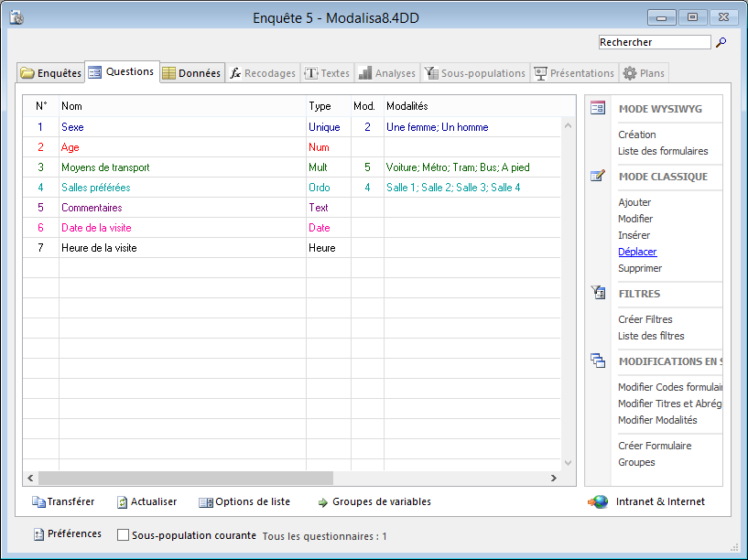Select the Age question row

click(x=291, y=147)
